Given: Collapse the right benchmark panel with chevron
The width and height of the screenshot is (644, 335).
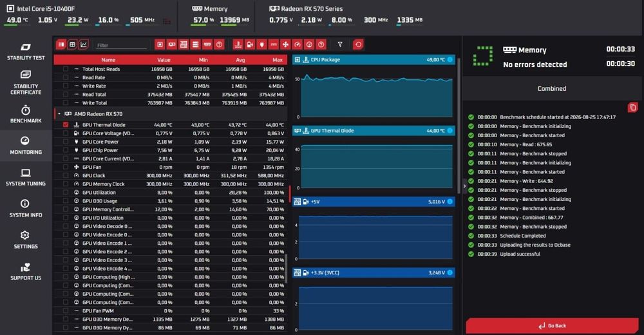Looking at the screenshot, I should point(464,186).
